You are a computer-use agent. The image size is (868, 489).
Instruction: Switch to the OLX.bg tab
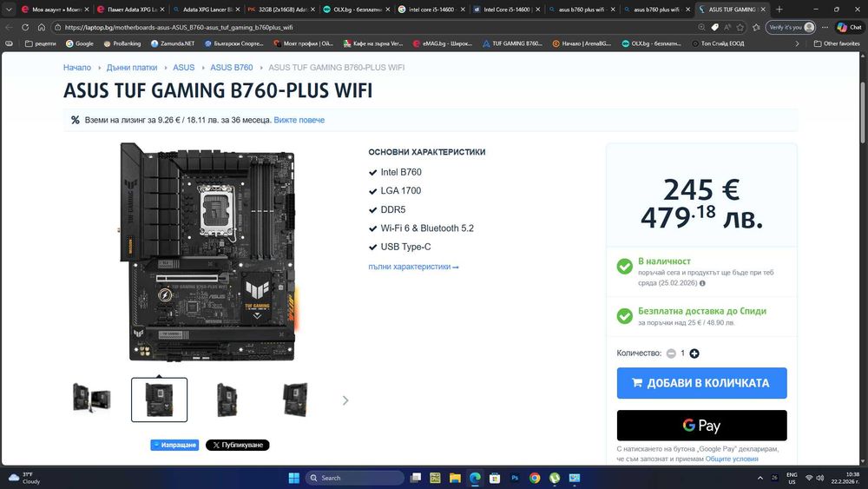[x=355, y=10]
